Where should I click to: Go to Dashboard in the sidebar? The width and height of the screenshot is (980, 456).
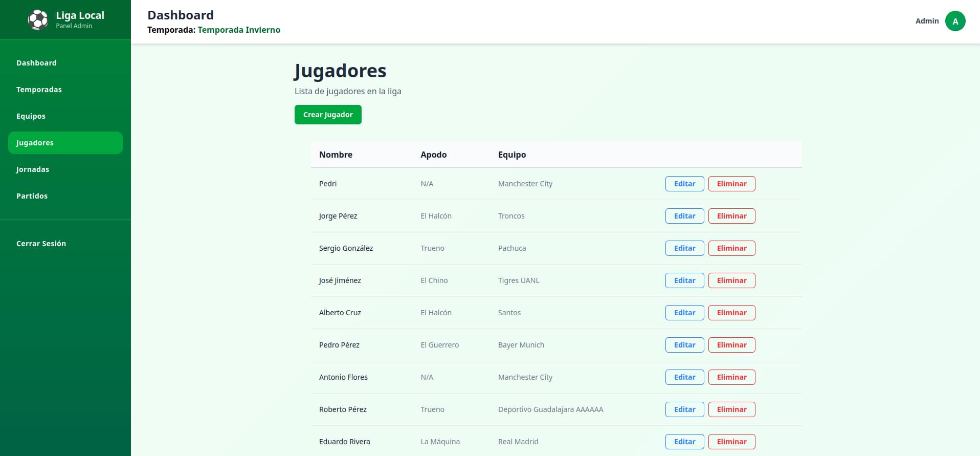(x=65, y=63)
